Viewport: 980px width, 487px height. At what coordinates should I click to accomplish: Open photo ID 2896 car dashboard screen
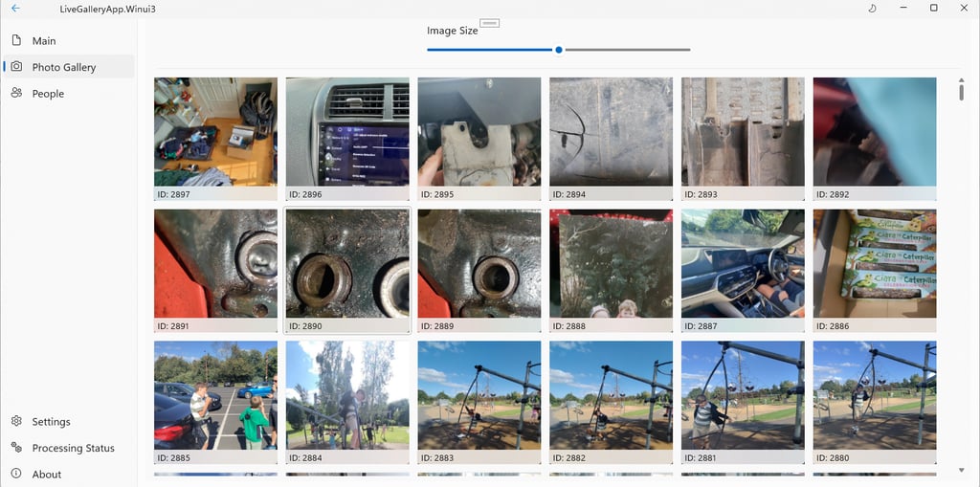[347, 139]
